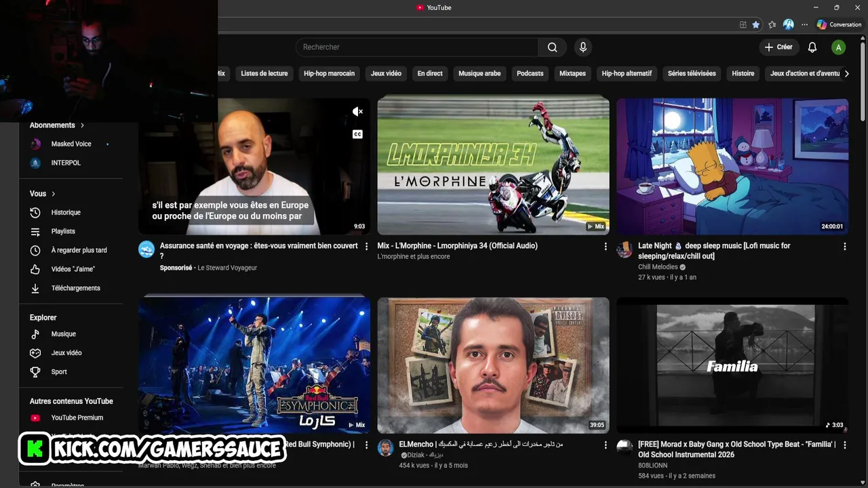Open Mix - L'Morphine Lmorphiniya 34 title
The width and height of the screenshot is (868, 488).
pyautogui.click(x=458, y=246)
